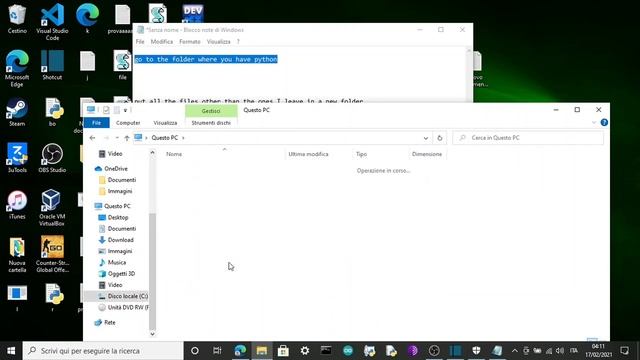640x360 pixels.
Task: Switch to File Explorer in the taskbar
Action: 262,351
